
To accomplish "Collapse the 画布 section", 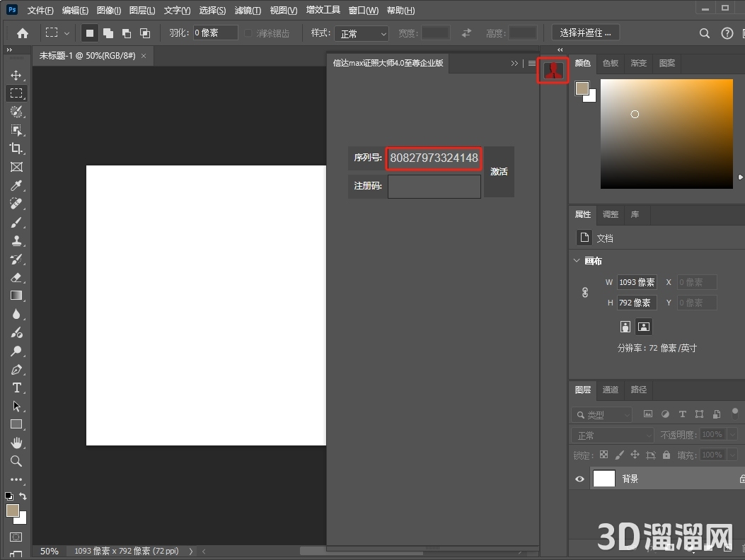I will (x=576, y=261).
